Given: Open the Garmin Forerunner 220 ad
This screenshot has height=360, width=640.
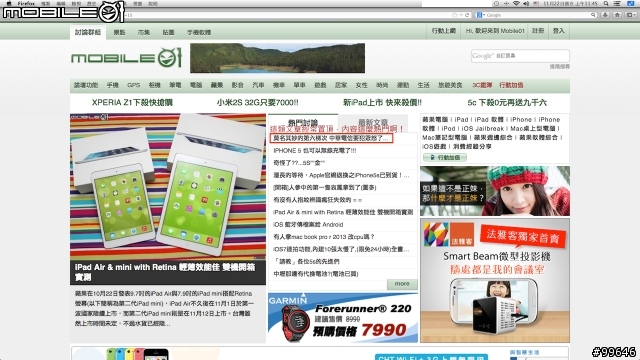Looking at the screenshot, I should (x=343, y=318).
